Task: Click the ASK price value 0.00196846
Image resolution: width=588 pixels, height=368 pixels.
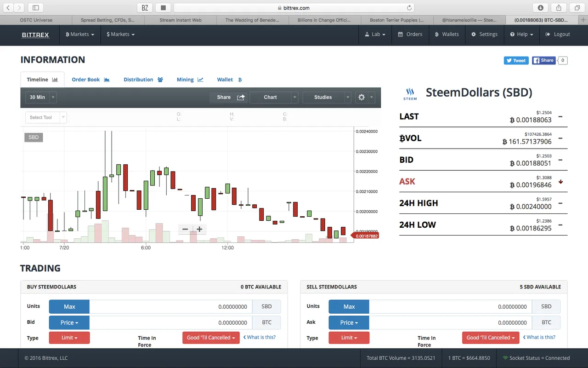Action: (x=531, y=185)
